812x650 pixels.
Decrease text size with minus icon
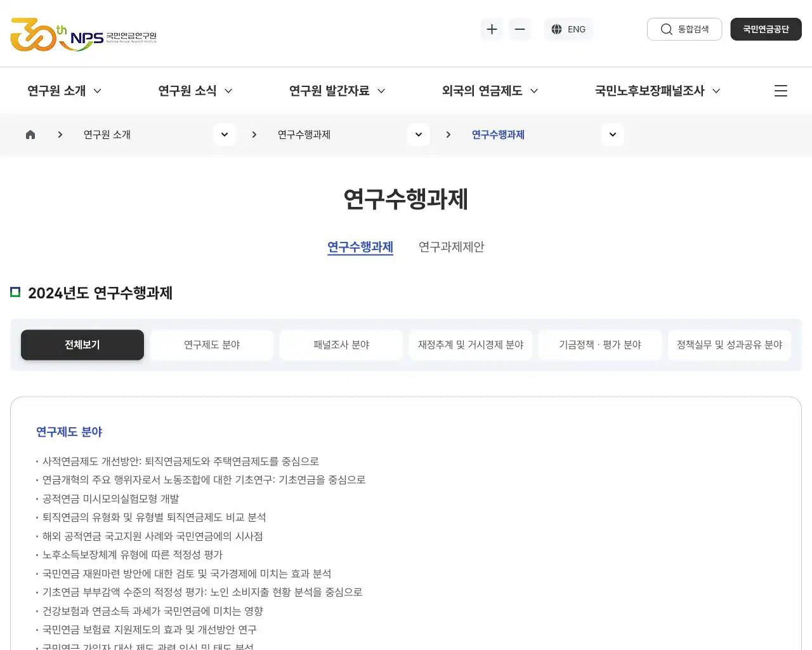pyautogui.click(x=520, y=29)
